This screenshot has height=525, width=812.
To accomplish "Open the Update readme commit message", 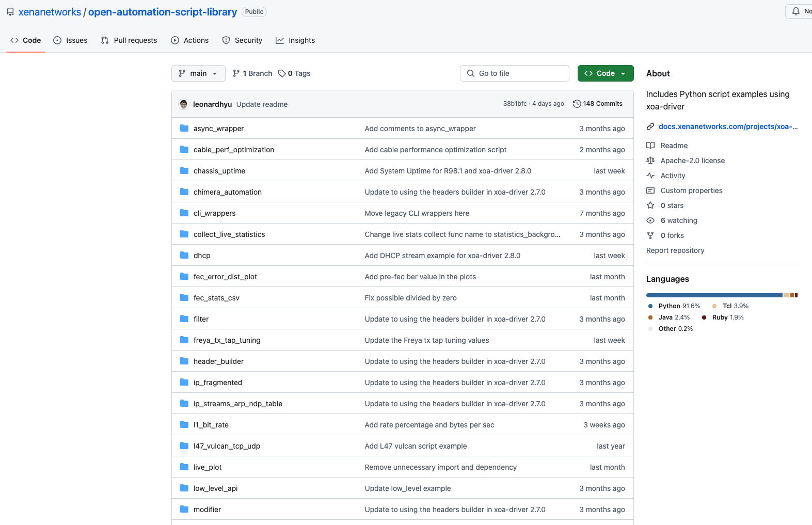I will 262,104.
